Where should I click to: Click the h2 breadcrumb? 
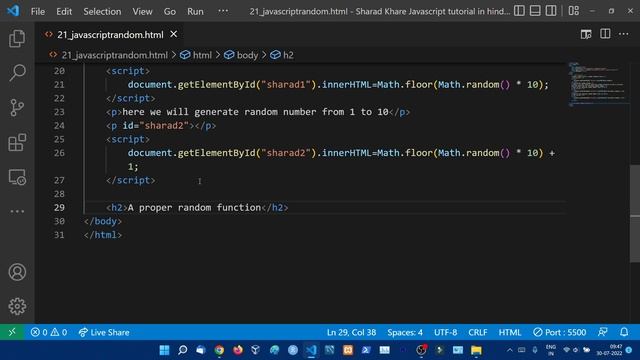pos(288,55)
